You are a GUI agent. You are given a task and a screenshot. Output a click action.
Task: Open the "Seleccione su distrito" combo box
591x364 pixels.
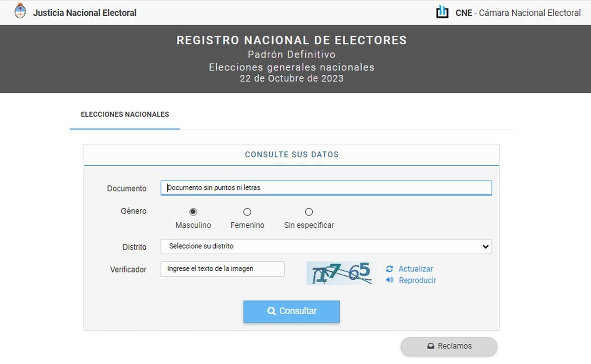pos(326,246)
